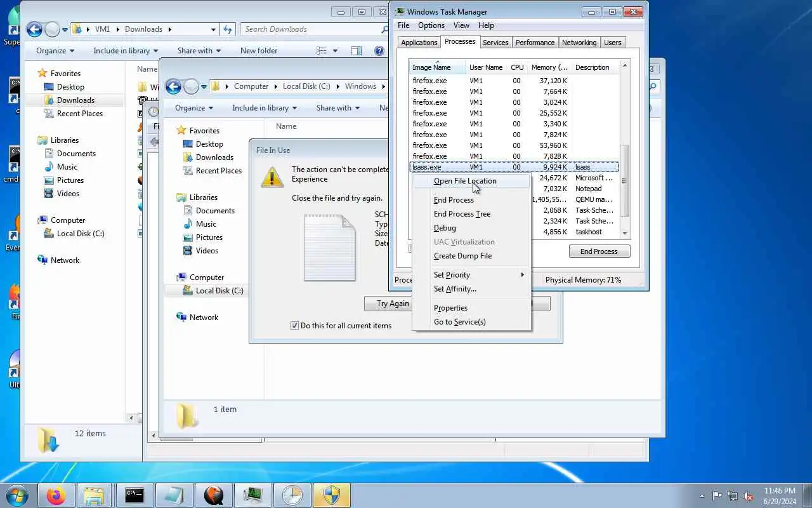Image resolution: width=812 pixels, height=508 pixels.
Task: Expand the Set Priority submenu
Action: (x=471, y=275)
